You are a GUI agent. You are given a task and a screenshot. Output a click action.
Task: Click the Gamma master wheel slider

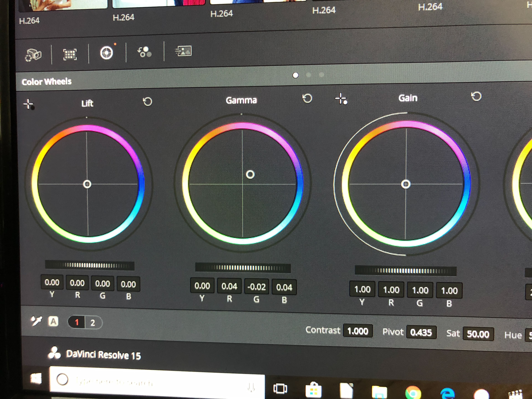pyautogui.click(x=243, y=268)
